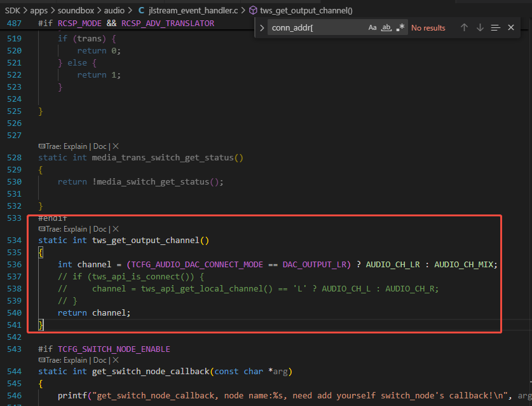This screenshot has width=532, height=406.
Task: Click Explain above tws_get_output_channel function
Action: [76, 229]
